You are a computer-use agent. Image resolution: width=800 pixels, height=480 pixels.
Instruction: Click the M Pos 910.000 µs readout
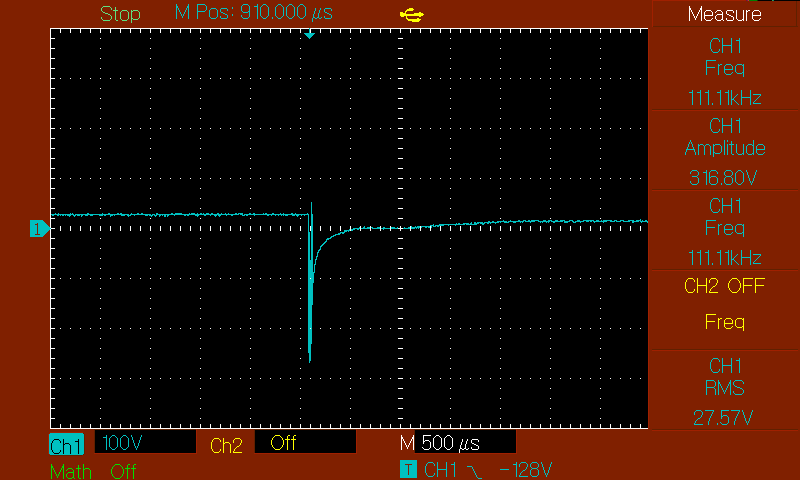(x=254, y=14)
